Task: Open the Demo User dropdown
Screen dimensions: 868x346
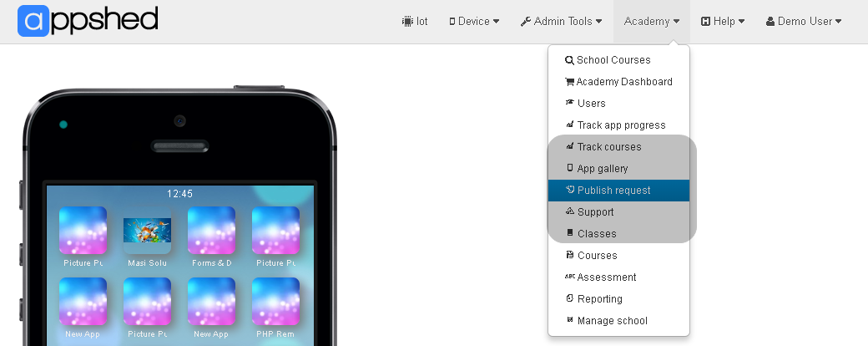Action: point(804,22)
